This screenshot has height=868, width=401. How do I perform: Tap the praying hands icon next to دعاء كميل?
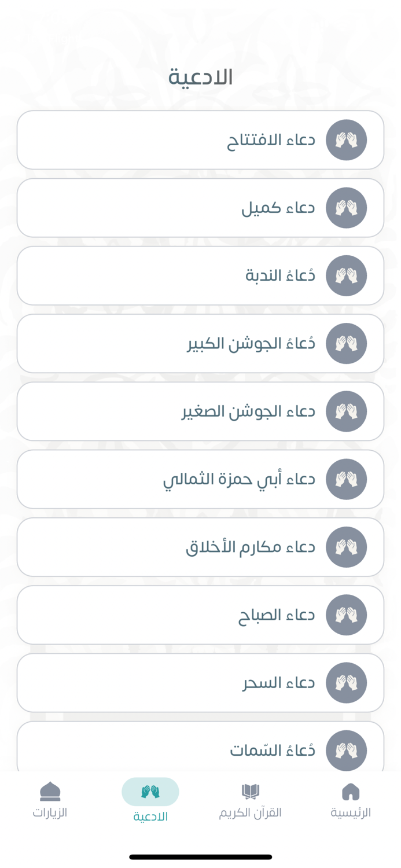[x=347, y=207]
